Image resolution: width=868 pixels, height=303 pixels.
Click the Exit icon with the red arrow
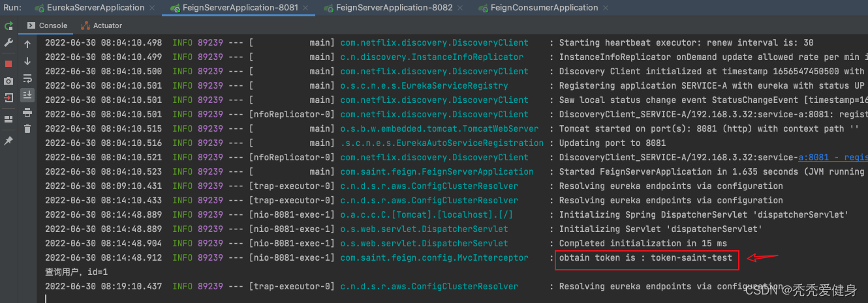(x=8, y=98)
